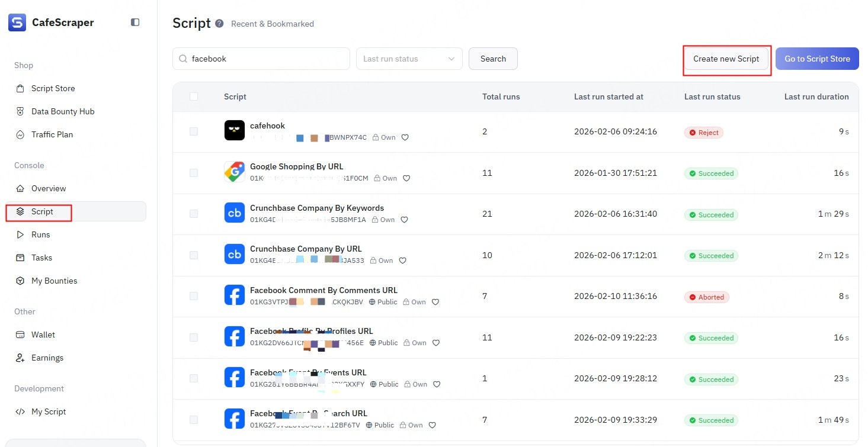Click the Go to Script Store button
Screen dimensions: 868x447
[x=817, y=59]
